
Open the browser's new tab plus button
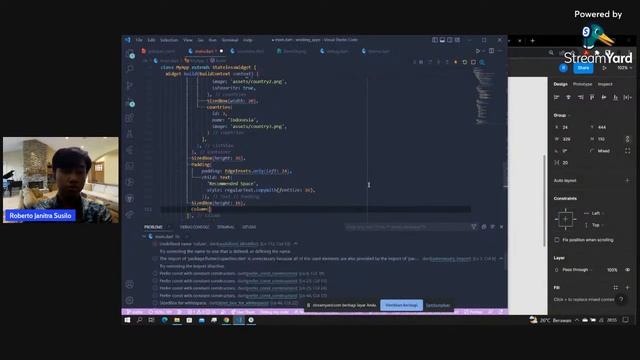click(x=532, y=40)
